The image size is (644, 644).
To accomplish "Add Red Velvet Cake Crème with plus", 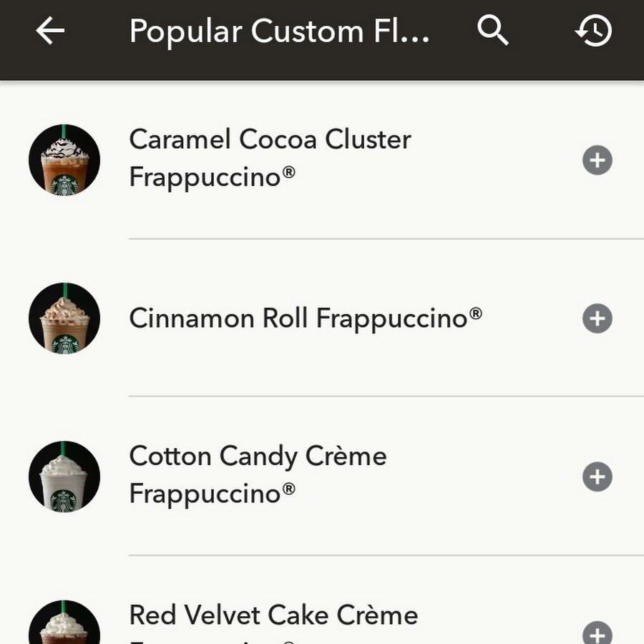I will 597,635.
